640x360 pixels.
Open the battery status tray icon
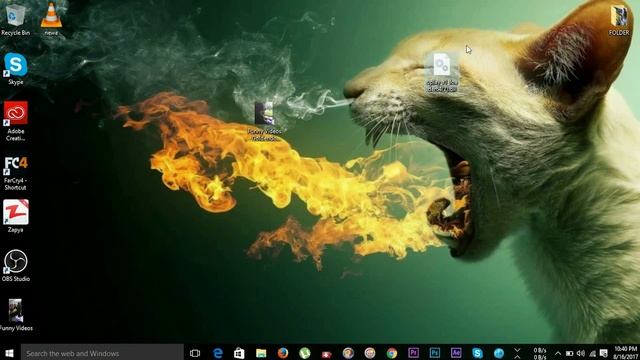coord(569,353)
